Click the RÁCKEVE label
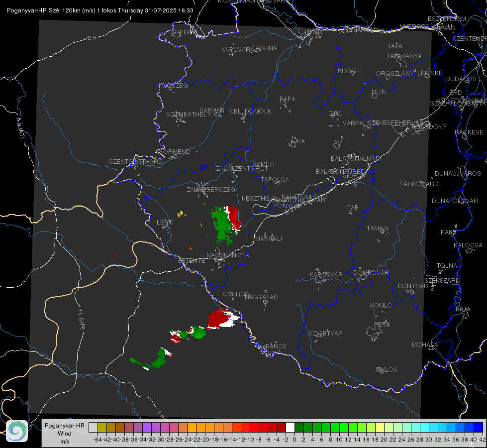The height and width of the screenshot is (448, 487). pyautogui.click(x=469, y=132)
